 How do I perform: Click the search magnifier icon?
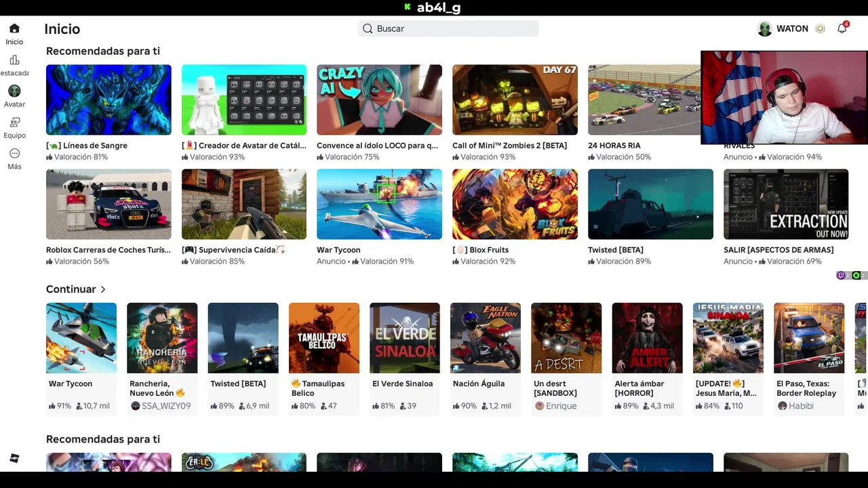pos(368,28)
